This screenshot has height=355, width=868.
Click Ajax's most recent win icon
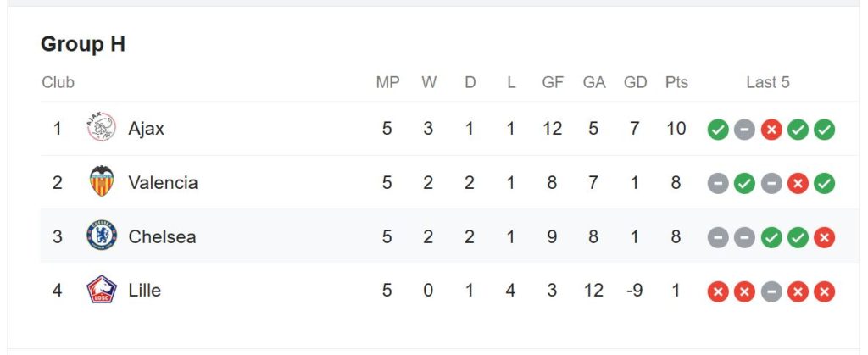tap(824, 130)
